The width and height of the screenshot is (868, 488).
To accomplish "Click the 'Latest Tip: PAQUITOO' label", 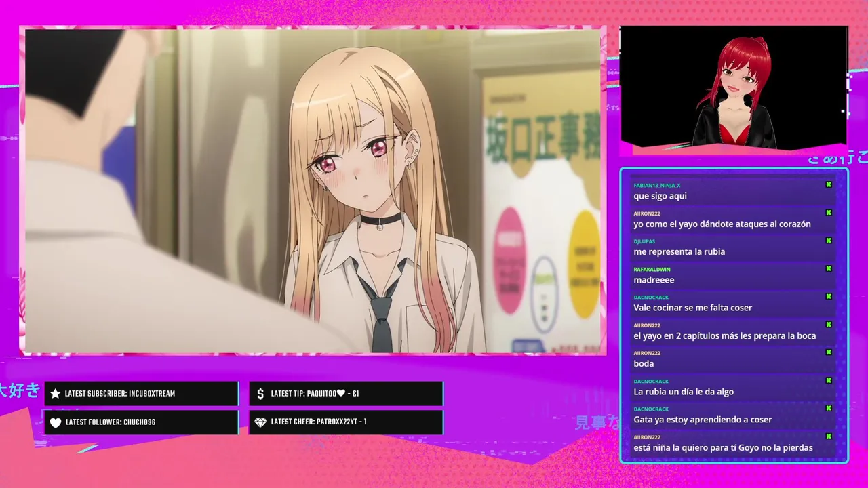I will pyautogui.click(x=315, y=394).
